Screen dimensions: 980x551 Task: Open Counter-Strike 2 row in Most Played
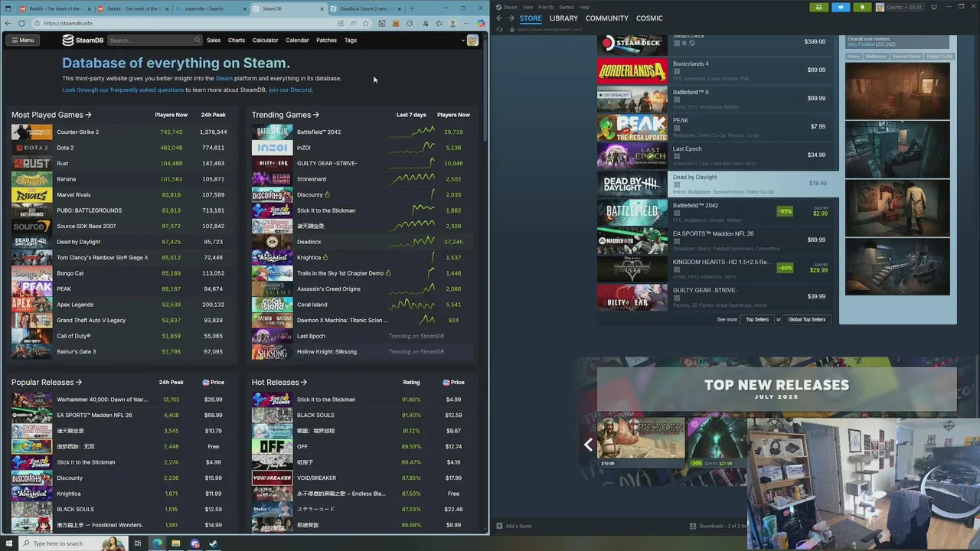coord(119,132)
